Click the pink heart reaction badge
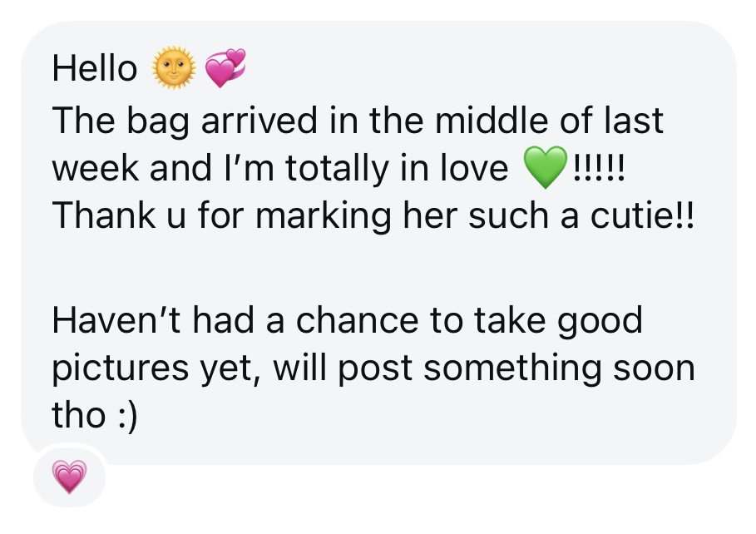756x534 pixels. click(69, 477)
